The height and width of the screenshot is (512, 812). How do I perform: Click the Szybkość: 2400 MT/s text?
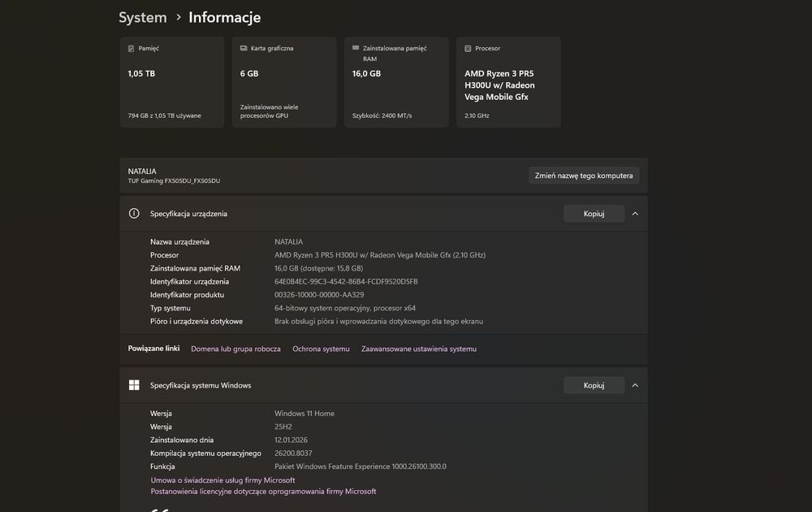(x=382, y=115)
